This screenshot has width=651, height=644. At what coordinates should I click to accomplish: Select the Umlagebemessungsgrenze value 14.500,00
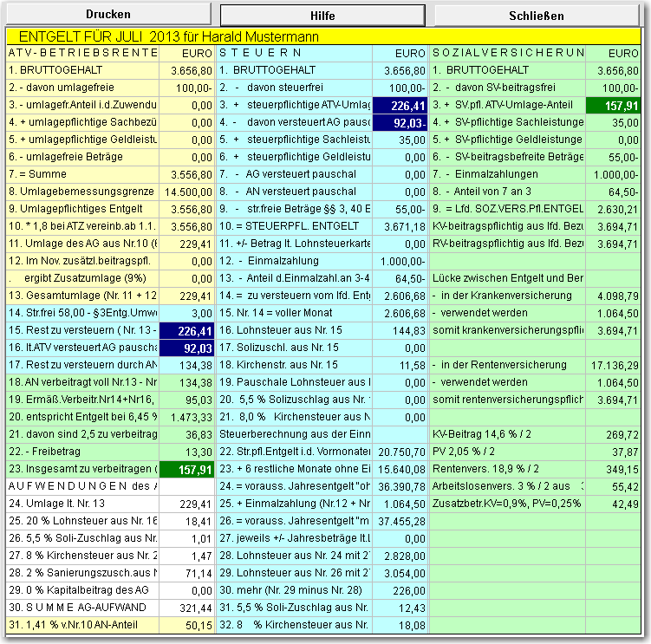[x=187, y=192]
